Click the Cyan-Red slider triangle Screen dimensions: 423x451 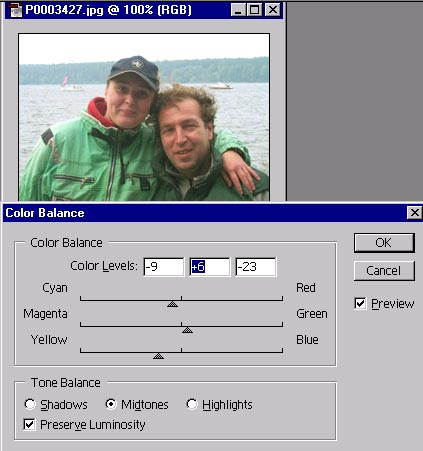click(172, 304)
